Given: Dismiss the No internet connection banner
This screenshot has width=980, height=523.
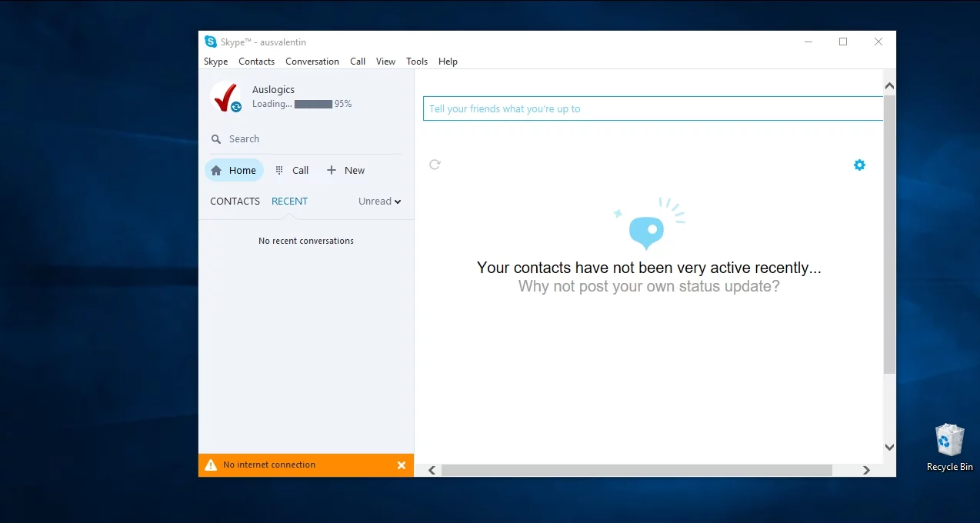Looking at the screenshot, I should [401, 465].
